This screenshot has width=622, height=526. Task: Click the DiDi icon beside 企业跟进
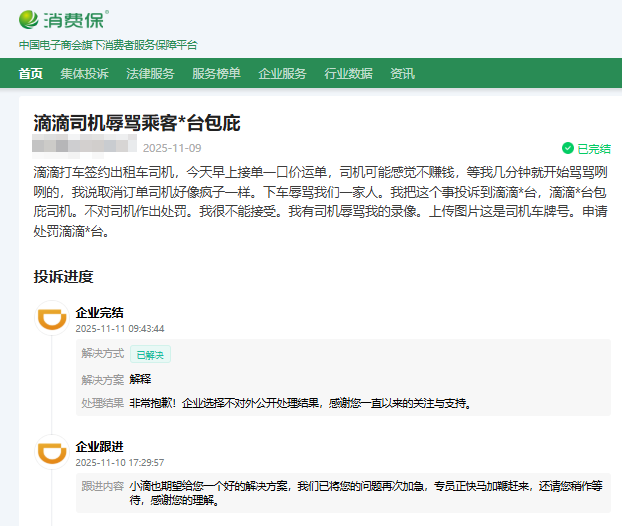(x=51, y=451)
